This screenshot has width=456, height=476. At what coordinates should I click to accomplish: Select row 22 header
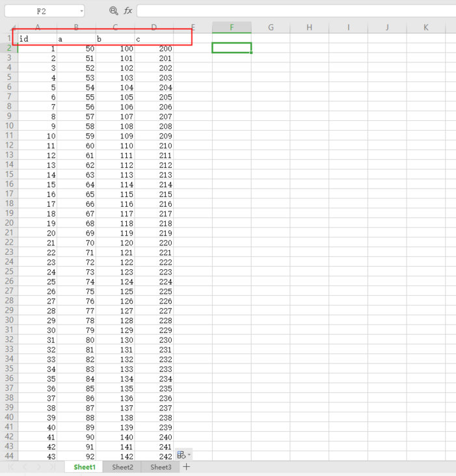[x=9, y=243]
